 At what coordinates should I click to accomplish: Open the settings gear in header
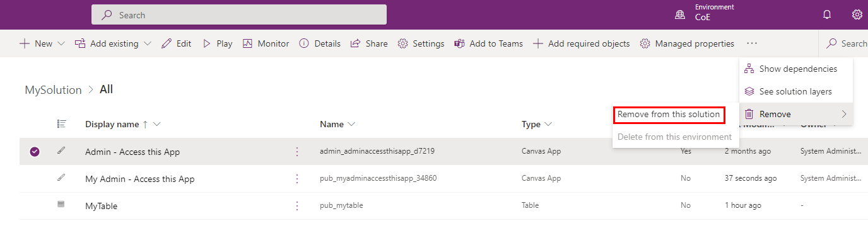click(857, 14)
